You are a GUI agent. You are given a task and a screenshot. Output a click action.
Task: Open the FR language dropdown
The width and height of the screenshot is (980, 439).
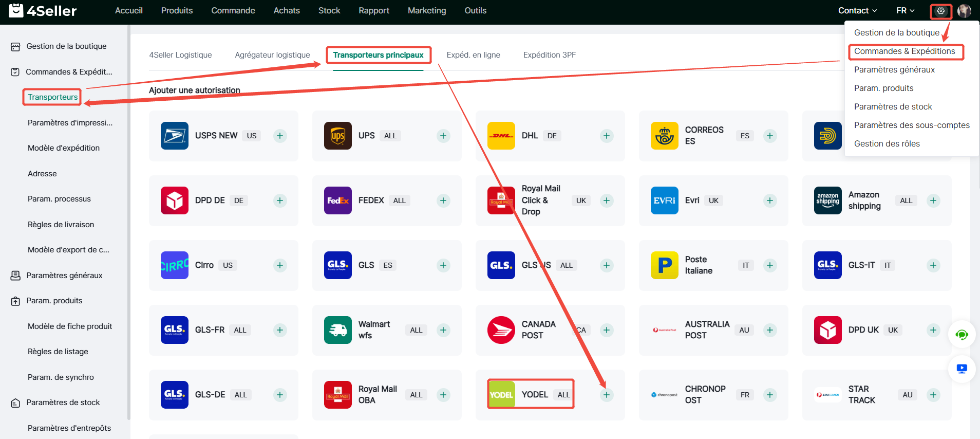coord(906,10)
